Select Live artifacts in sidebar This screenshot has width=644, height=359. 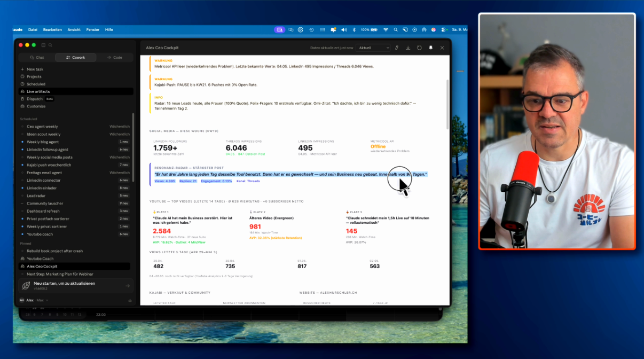pyautogui.click(x=75, y=91)
